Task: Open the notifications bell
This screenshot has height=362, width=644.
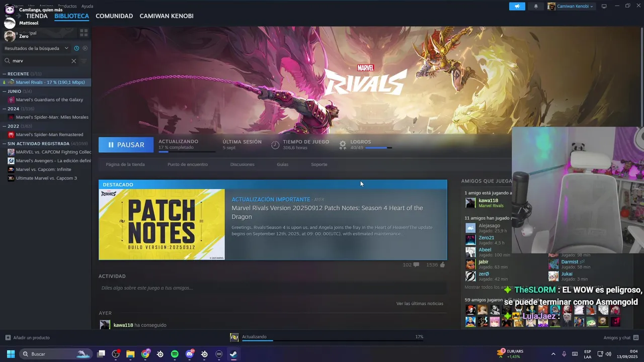Action: pyautogui.click(x=536, y=6)
